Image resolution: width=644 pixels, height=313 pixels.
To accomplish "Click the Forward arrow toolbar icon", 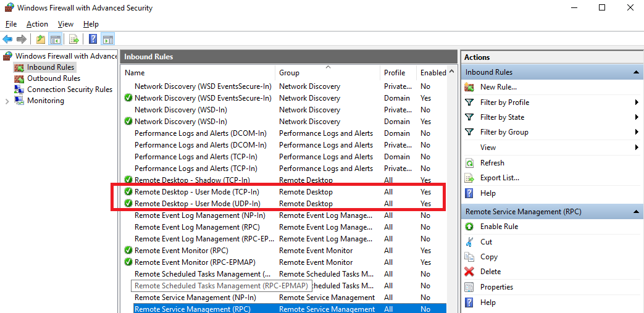I will [22, 40].
